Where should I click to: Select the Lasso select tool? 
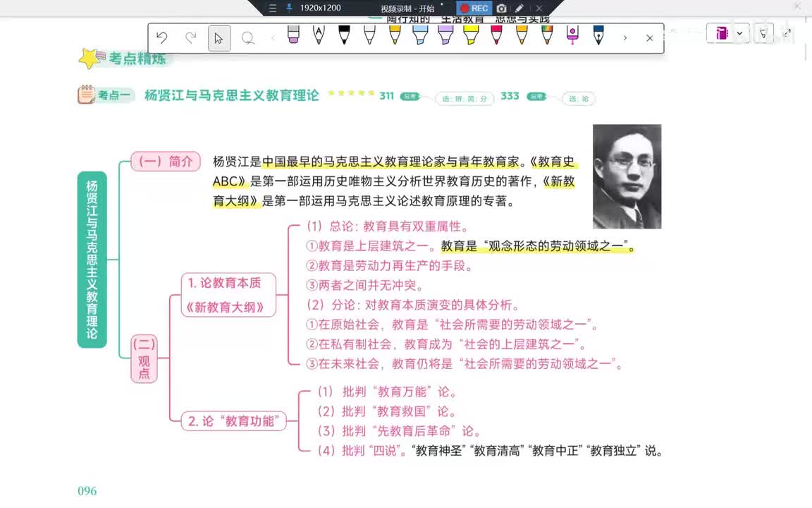click(x=248, y=38)
